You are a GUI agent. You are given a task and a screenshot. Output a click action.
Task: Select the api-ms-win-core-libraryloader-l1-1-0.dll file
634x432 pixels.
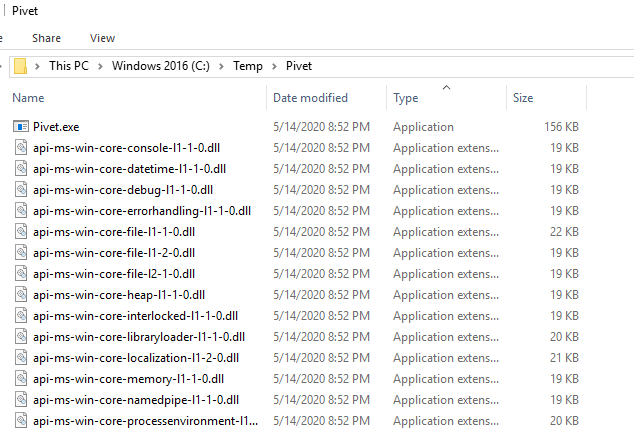click(138, 337)
